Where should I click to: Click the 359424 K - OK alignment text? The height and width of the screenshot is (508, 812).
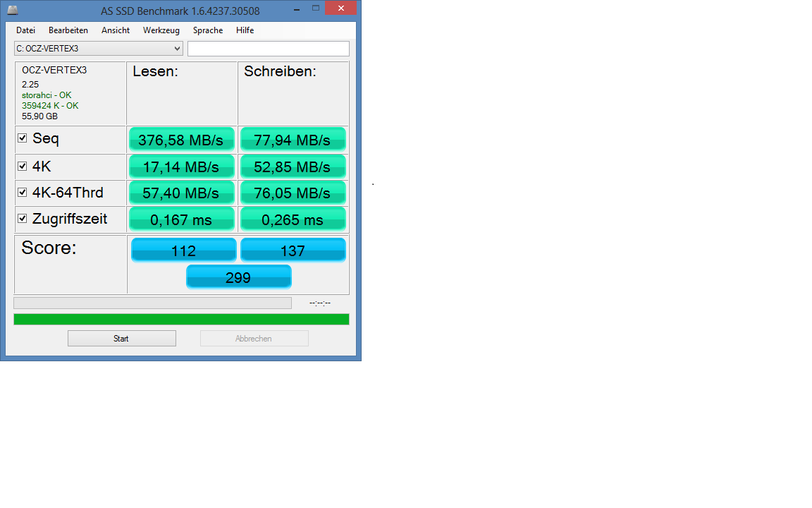tap(50, 105)
